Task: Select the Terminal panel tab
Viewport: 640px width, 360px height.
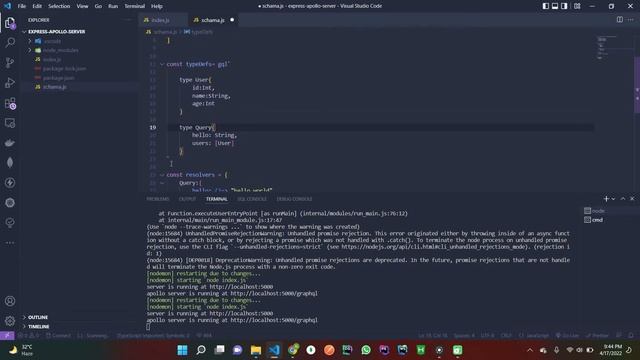Action: 216,199
